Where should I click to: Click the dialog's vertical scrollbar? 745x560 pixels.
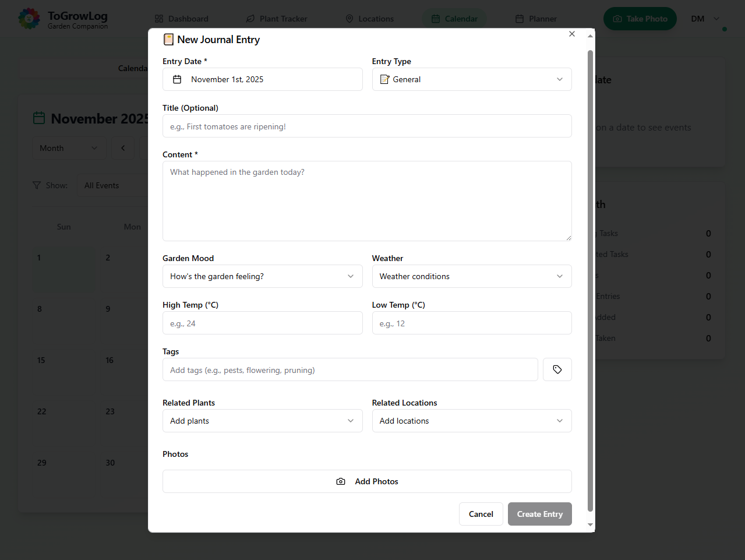(590, 280)
